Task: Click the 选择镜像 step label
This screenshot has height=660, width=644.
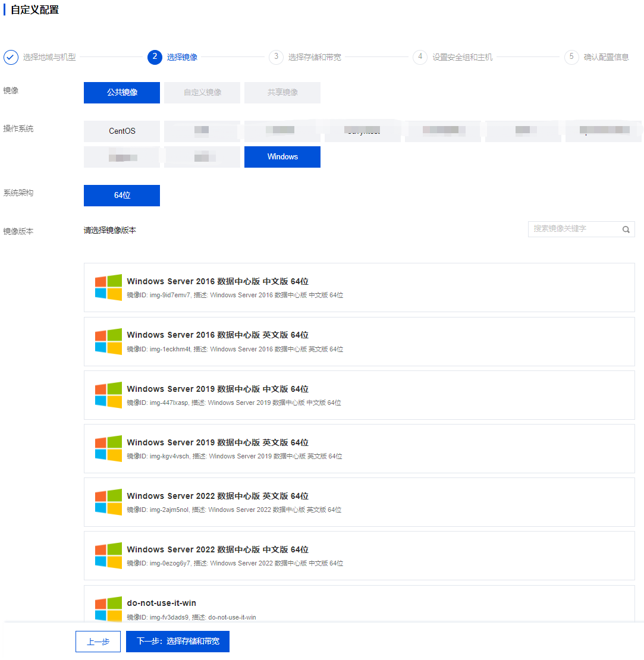Action: [x=182, y=57]
